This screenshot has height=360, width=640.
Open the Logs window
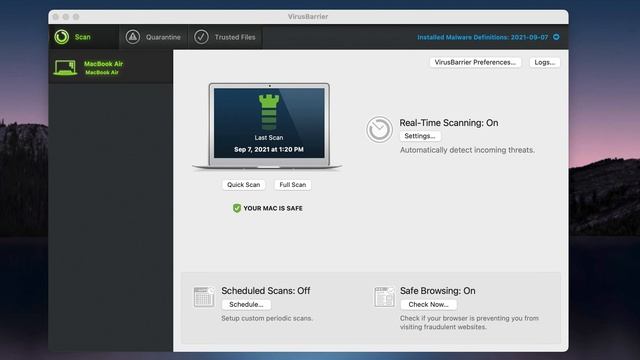pos(545,62)
